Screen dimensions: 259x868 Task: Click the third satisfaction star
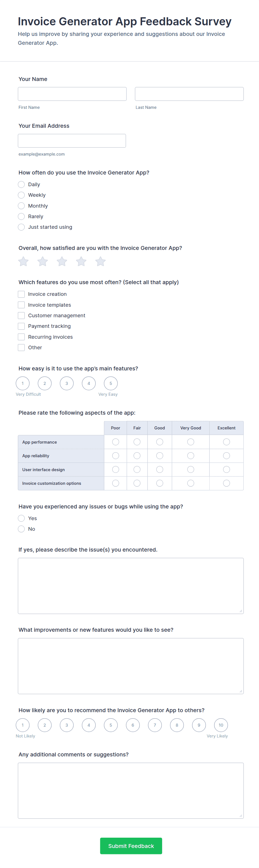[62, 262]
